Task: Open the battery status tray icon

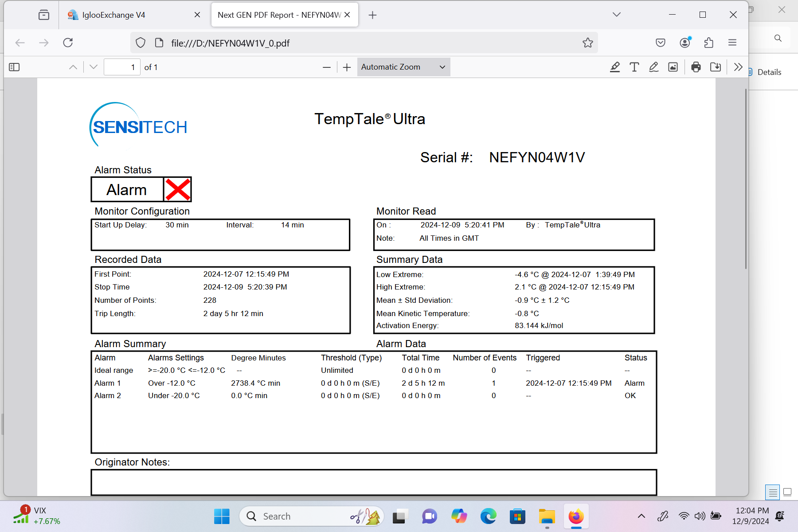Action: click(716, 516)
